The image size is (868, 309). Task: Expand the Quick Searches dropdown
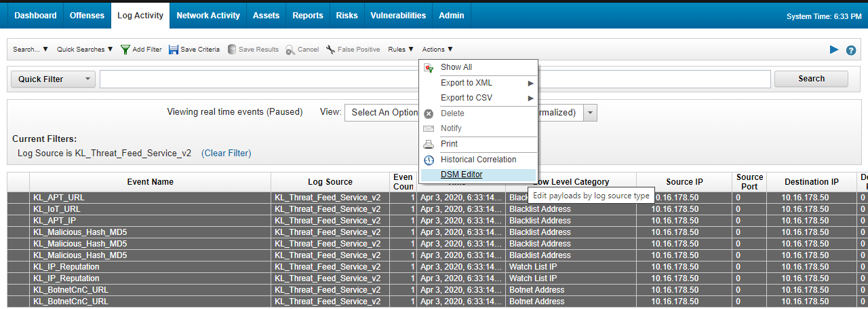click(85, 50)
